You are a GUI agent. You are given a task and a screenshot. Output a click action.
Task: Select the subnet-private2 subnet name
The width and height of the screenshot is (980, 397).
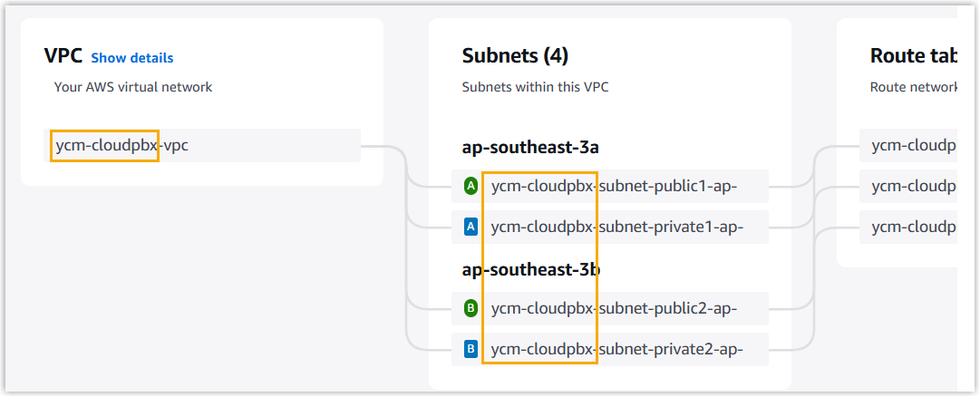pyautogui.click(x=616, y=348)
